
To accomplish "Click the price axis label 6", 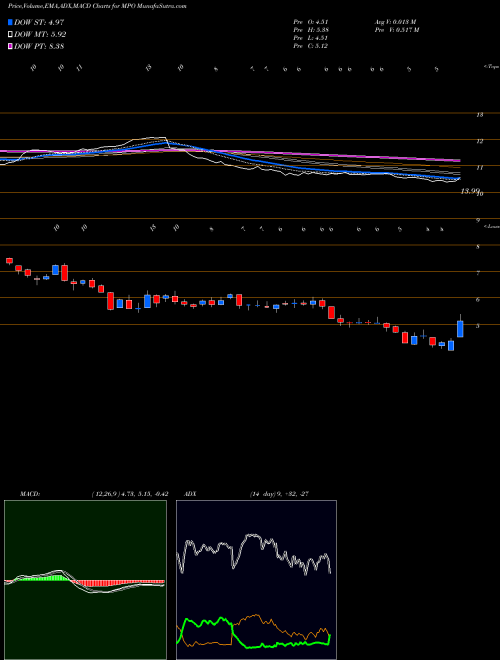I will [478, 300].
